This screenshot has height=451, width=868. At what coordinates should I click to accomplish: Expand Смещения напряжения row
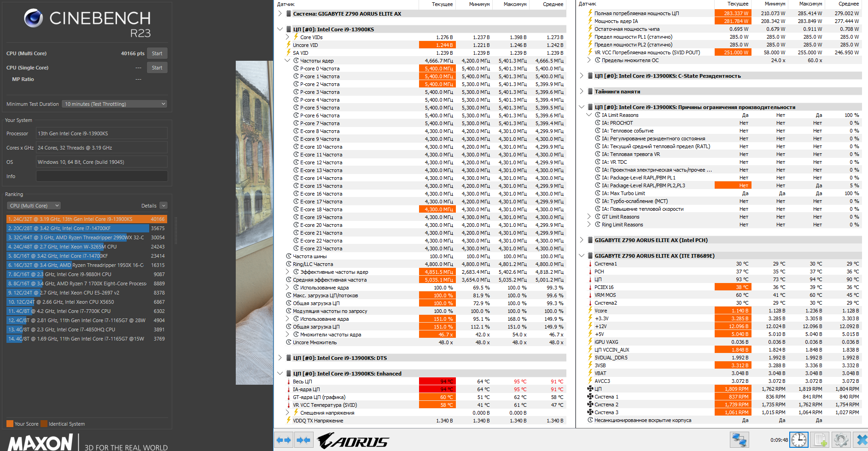tap(287, 413)
